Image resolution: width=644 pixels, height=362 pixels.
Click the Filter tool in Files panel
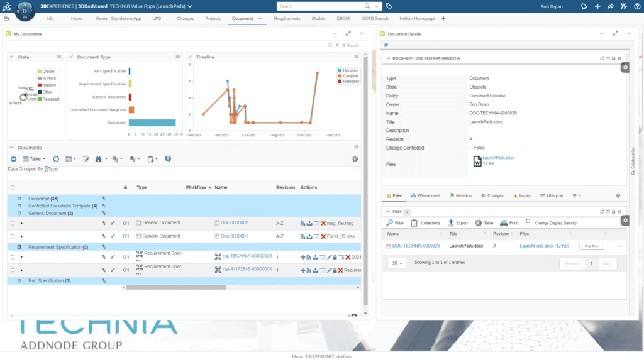[395, 223]
